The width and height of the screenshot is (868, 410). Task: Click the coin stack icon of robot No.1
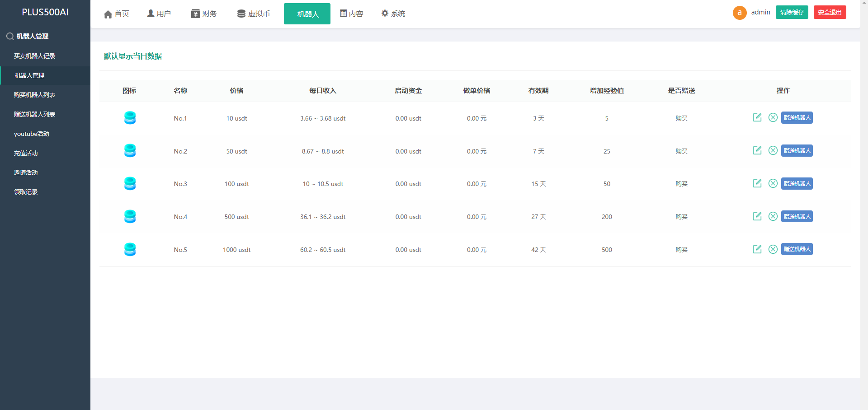[x=130, y=118]
